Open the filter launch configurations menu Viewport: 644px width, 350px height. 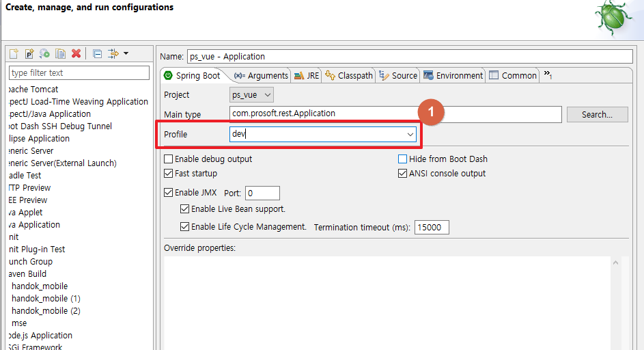126,53
